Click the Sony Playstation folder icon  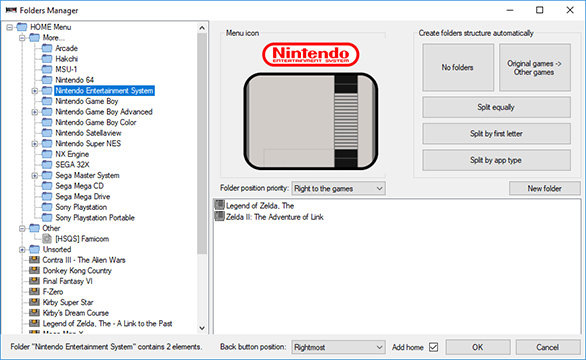(x=47, y=207)
